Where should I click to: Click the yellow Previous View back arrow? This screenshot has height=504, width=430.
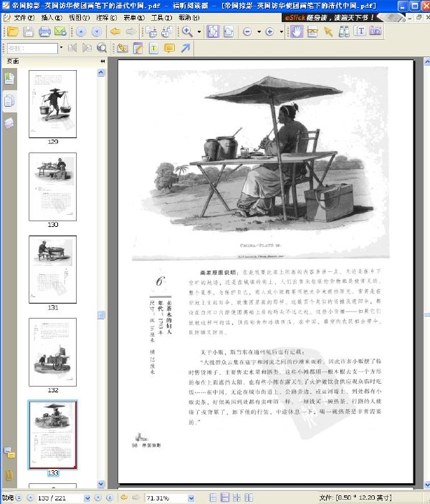point(115,31)
